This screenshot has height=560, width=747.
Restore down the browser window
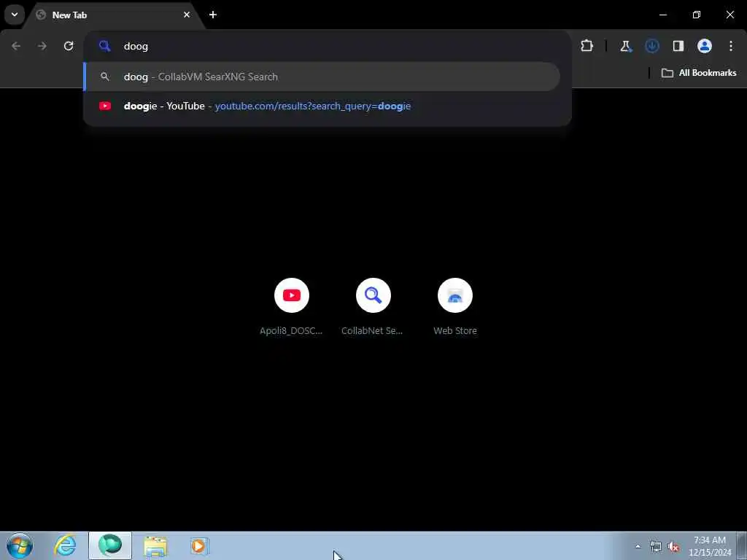(x=697, y=15)
